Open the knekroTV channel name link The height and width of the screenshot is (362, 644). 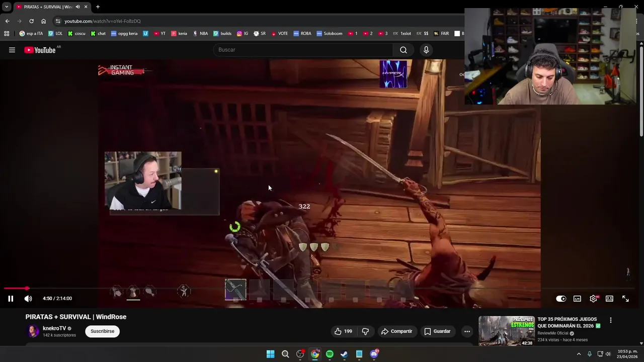pos(54,328)
